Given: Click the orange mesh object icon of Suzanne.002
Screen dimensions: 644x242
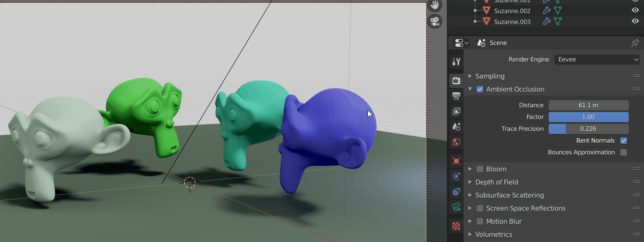Looking at the screenshot, I should [487, 11].
